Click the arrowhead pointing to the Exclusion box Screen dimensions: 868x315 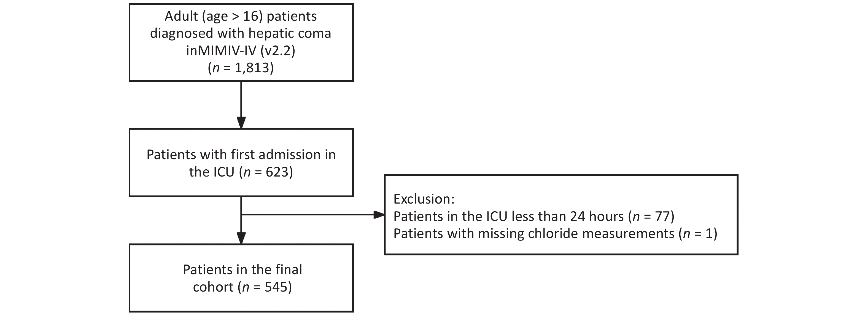click(379, 215)
